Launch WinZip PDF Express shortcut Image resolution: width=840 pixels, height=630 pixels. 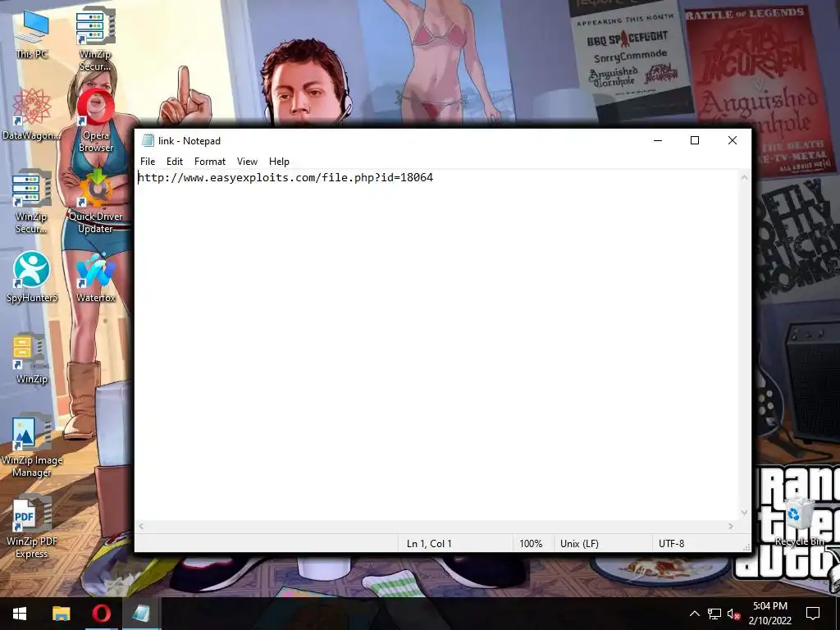(x=31, y=527)
